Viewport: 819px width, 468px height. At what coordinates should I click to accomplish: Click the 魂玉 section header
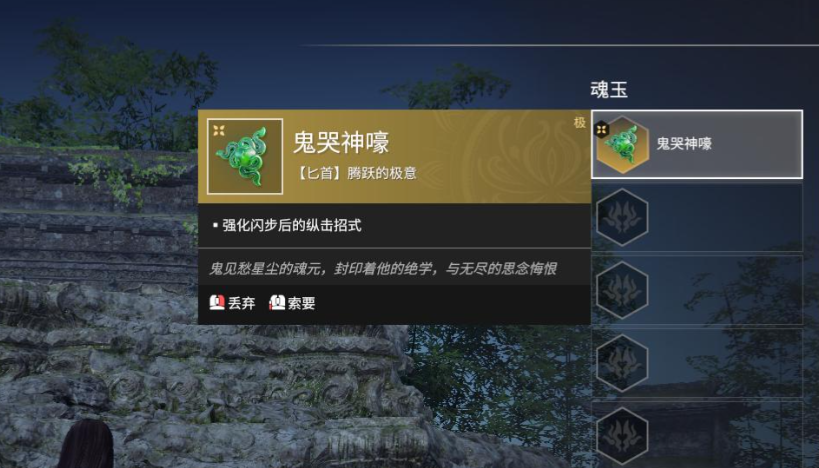(x=609, y=90)
